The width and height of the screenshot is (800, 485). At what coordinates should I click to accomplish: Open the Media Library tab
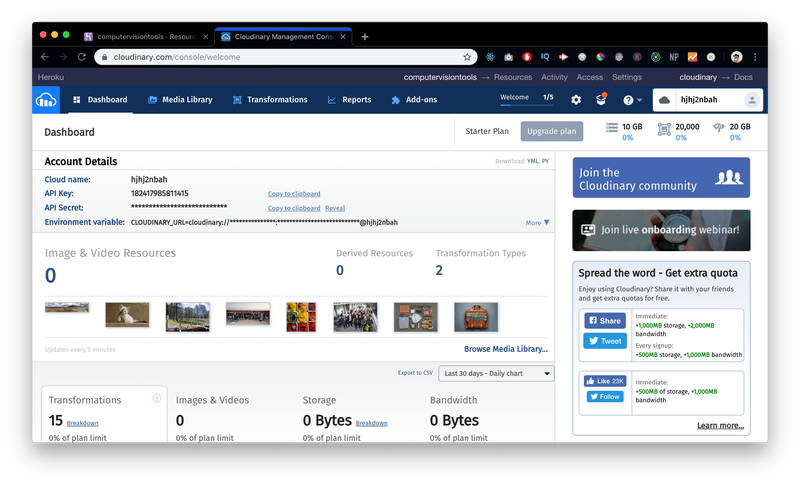click(x=180, y=100)
